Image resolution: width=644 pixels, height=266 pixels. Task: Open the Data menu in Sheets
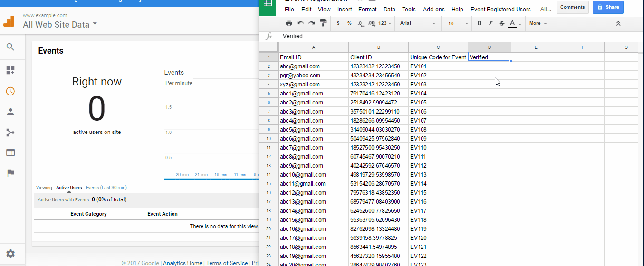tap(389, 9)
